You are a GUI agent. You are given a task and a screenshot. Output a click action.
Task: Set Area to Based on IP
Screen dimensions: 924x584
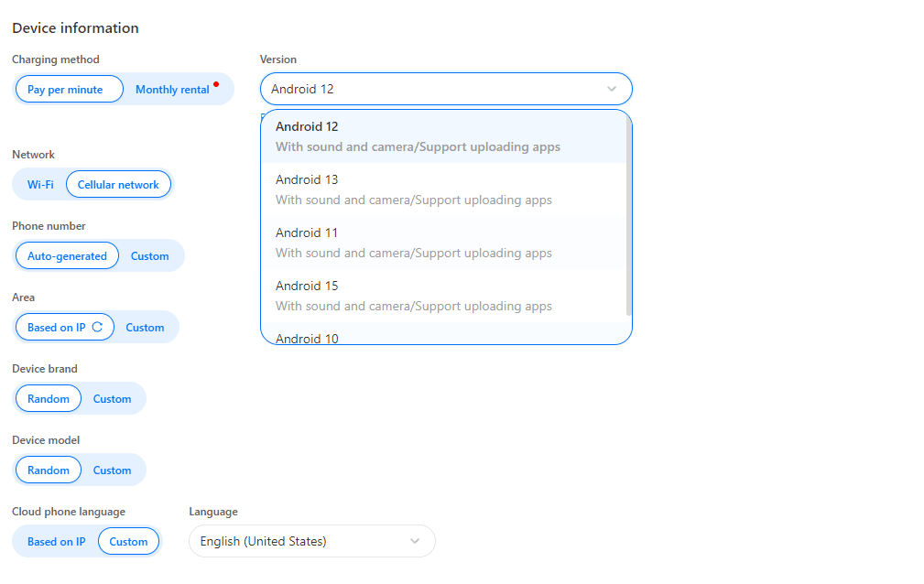[57, 327]
